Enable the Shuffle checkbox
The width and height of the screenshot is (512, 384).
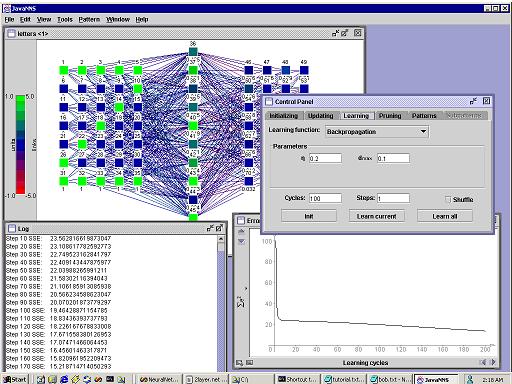pyautogui.click(x=448, y=199)
